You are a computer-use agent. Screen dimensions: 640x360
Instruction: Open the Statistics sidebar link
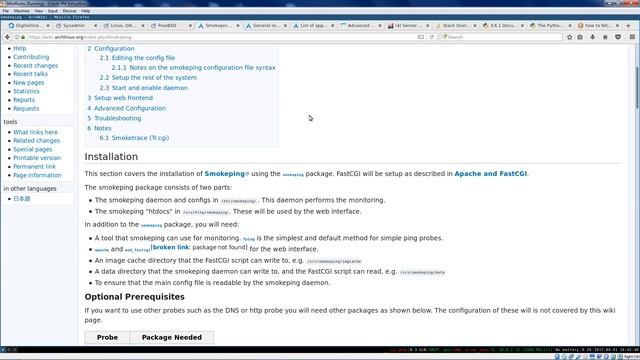click(x=26, y=91)
